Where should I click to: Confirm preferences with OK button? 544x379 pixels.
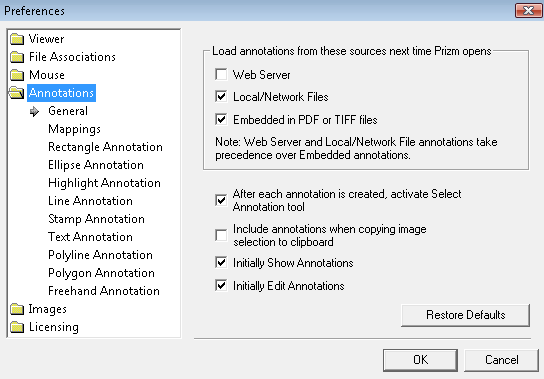420,360
